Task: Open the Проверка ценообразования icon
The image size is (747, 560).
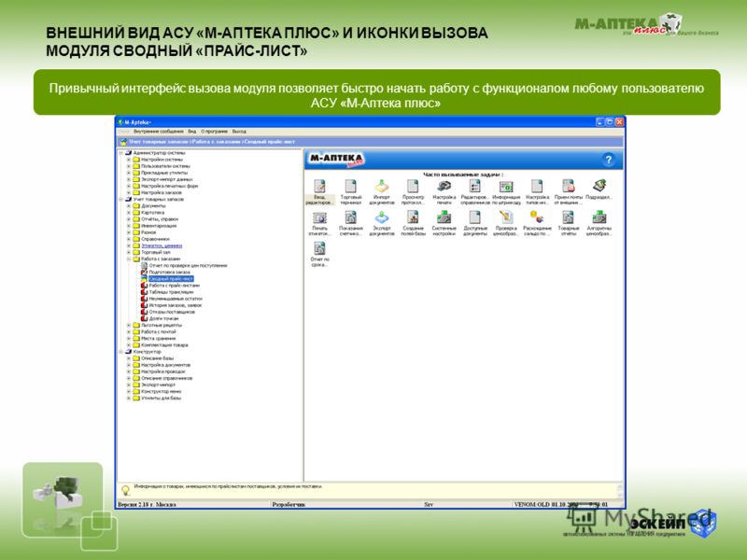Action: click(x=506, y=223)
